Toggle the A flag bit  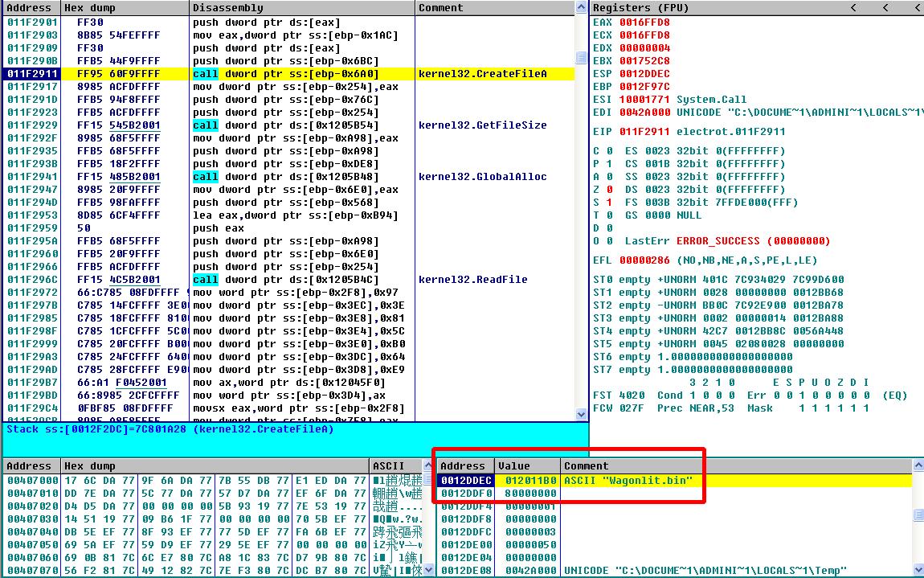[x=609, y=177]
